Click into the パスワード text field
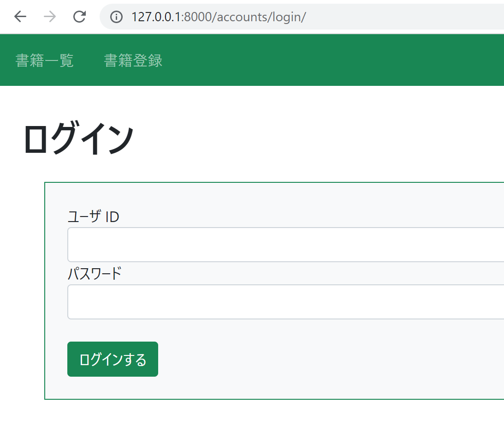This screenshot has height=433, width=504. click(286, 302)
